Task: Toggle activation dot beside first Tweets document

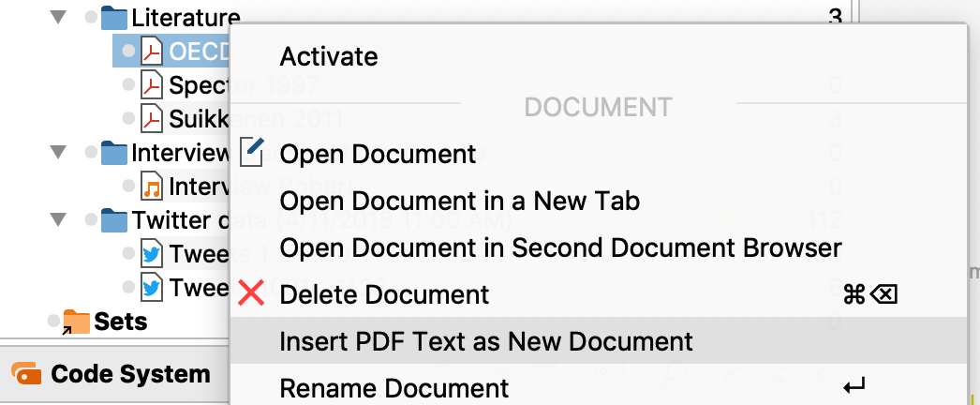Action: [x=128, y=253]
